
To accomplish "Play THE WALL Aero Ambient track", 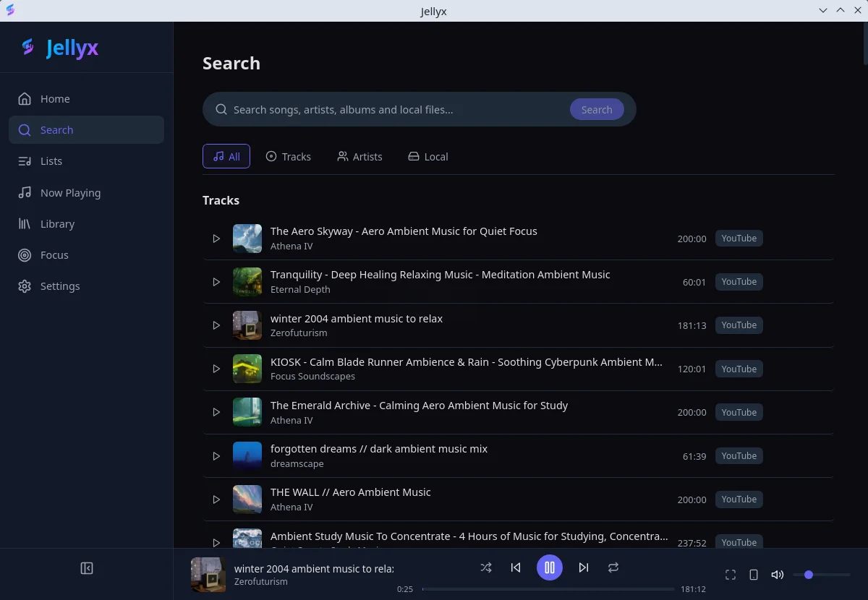I will click(x=216, y=500).
